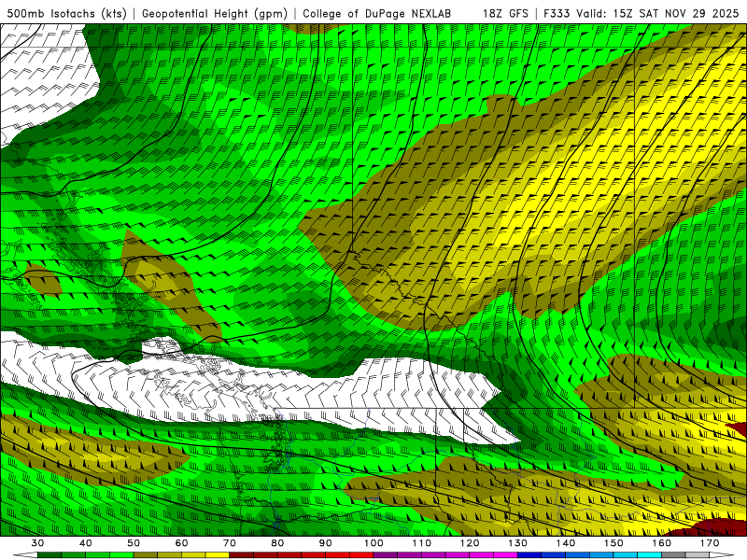The height and width of the screenshot is (560, 747).
Task: Select the maroon legend swatch above 70
Action: click(241, 555)
